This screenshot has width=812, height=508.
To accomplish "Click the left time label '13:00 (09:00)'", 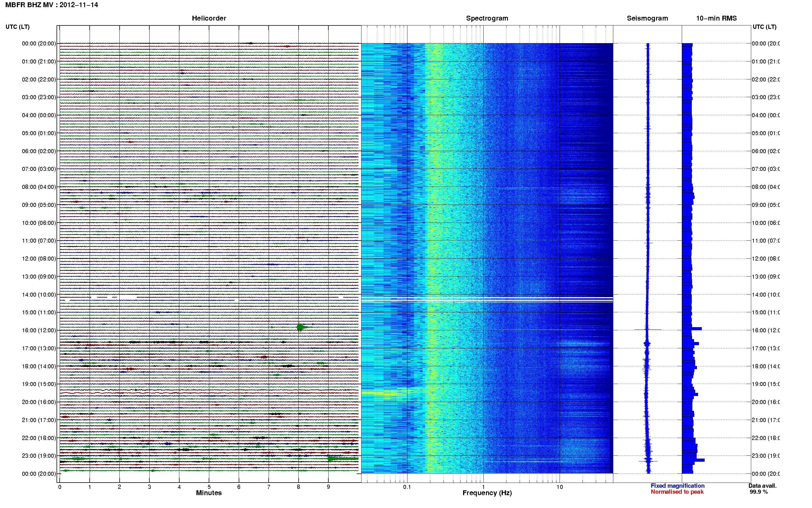I will (x=39, y=277).
